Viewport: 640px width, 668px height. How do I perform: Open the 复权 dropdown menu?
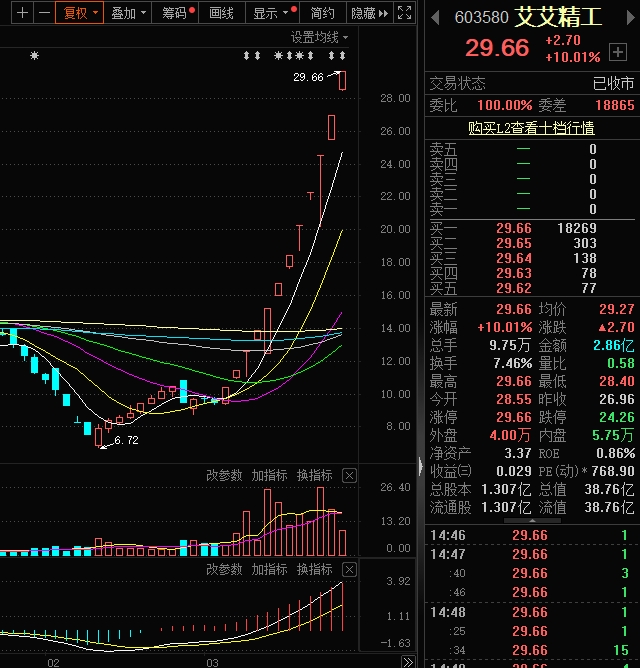80,13
